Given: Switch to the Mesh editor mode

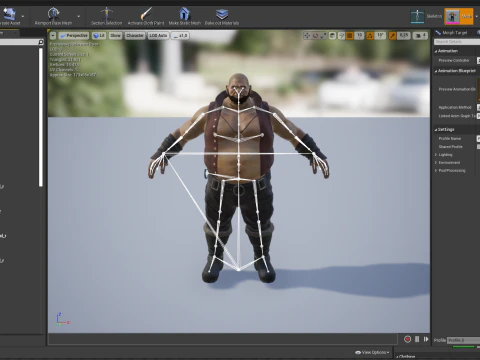Looking at the screenshot, I should pos(459,16).
